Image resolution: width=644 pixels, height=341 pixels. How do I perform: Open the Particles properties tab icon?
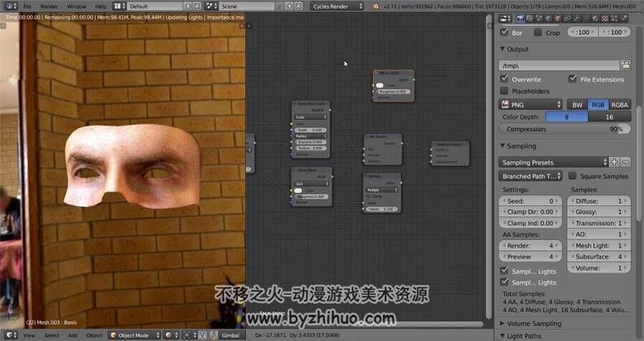[x=615, y=19]
